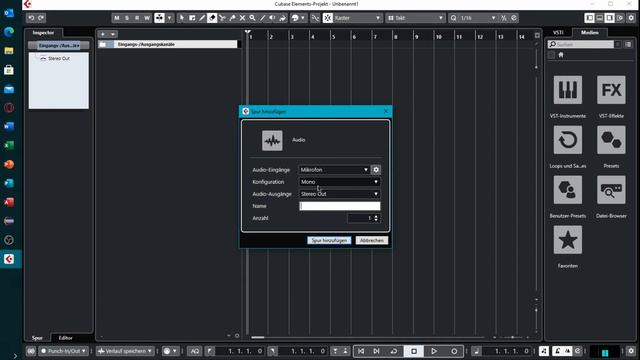Open the Takt grid type dropdown
640x360 pixels.
[x=416, y=18]
